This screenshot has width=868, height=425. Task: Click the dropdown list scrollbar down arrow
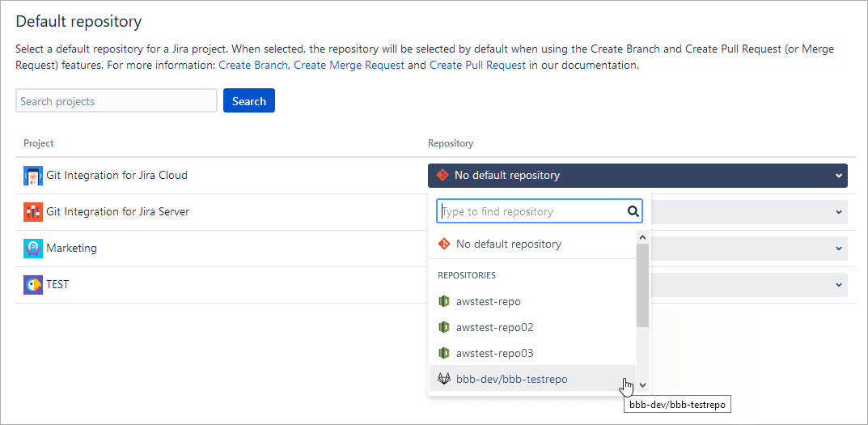coord(642,385)
